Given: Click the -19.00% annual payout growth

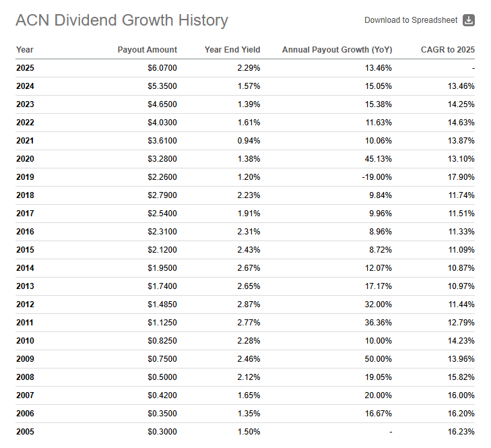Looking at the screenshot, I should (377, 177).
